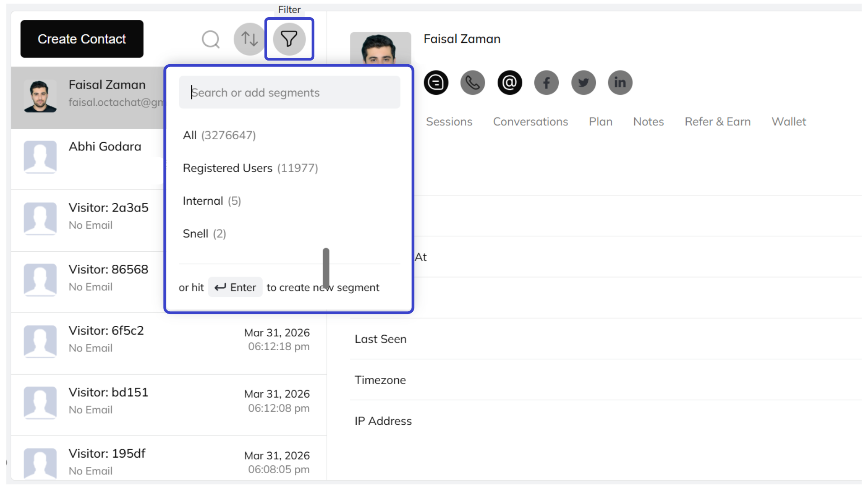Image resolution: width=868 pixels, height=488 pixels.
Task: Select the Registered Users segment
Action: 250,168
